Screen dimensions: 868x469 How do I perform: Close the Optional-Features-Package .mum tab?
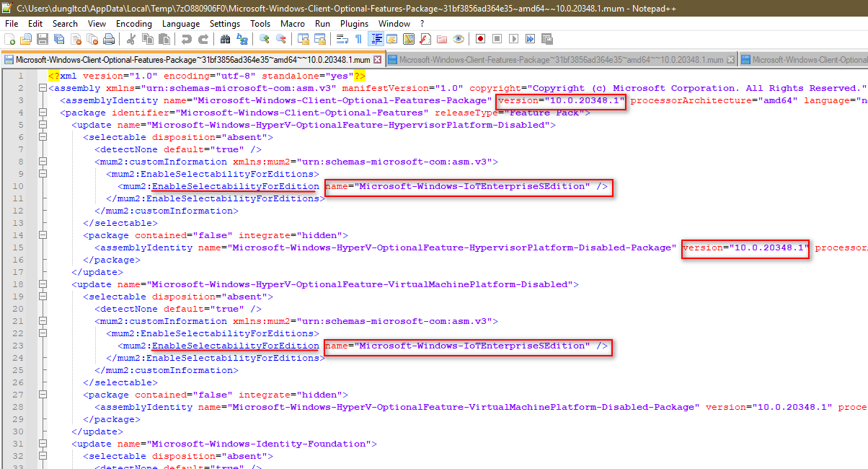coord(377,60)
